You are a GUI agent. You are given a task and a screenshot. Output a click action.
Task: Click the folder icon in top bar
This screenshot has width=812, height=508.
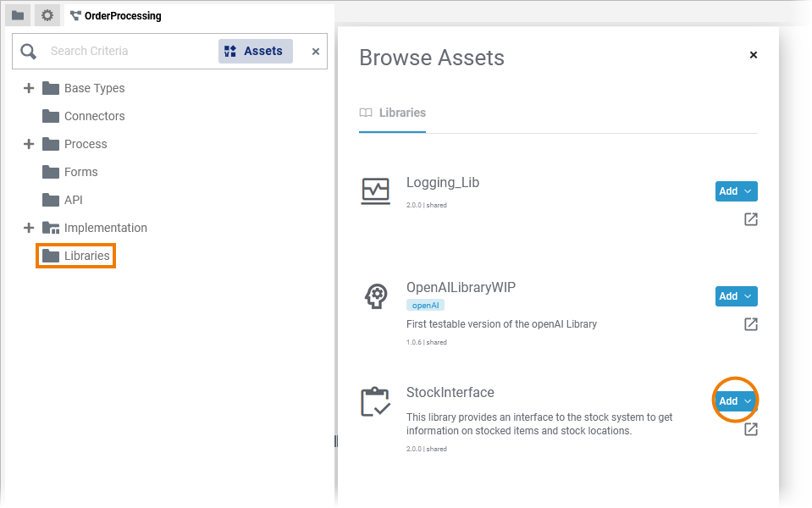pos(18,15)
